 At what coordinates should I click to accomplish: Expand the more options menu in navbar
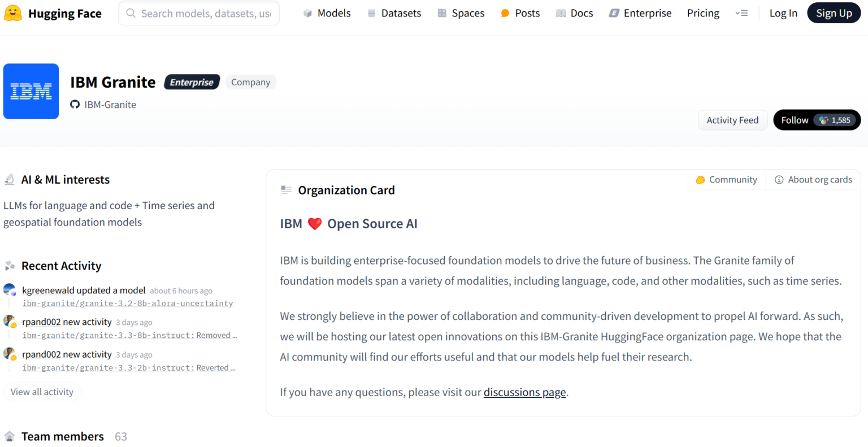pyautogui.click(x=741, y=13)
